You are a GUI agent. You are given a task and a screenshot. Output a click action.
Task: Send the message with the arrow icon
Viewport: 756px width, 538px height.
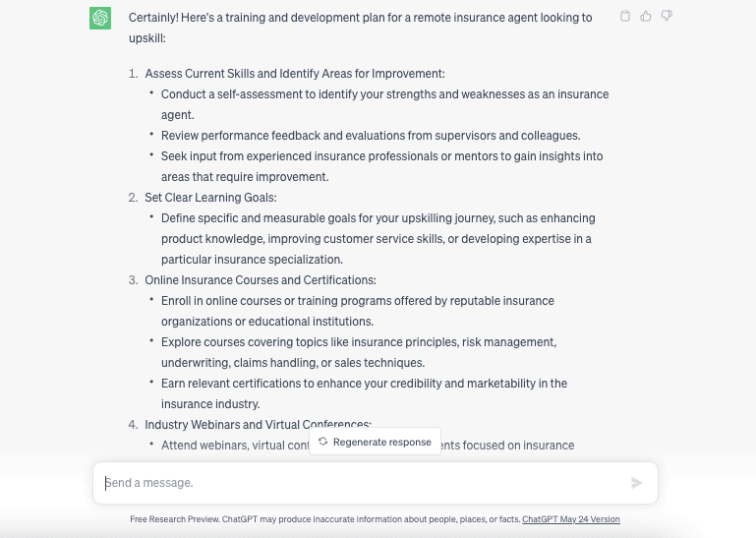(x=636, y=483)
